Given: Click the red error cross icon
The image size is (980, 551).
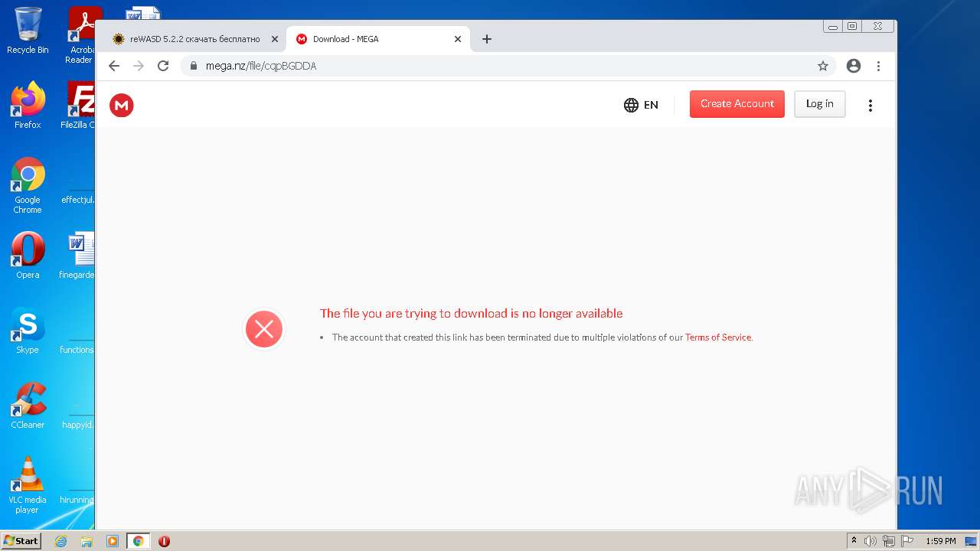Looking at the screenshot, I should (x=264, y=329).
